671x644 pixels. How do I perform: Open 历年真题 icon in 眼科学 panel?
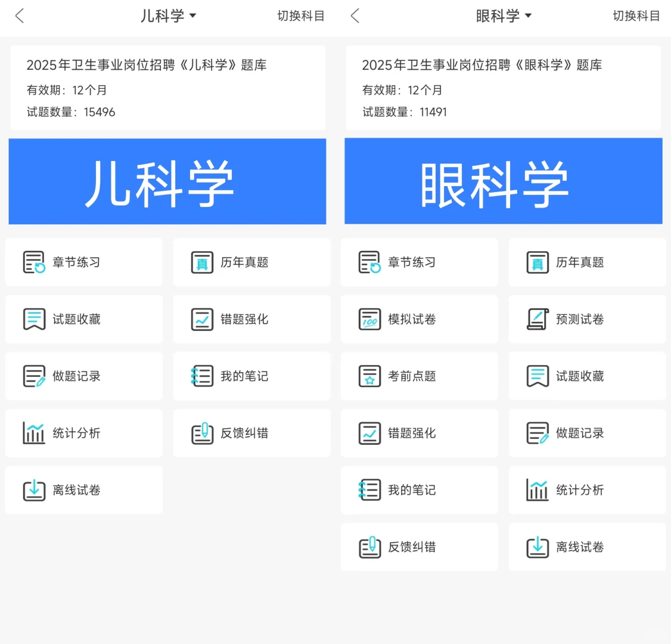(538, 262)
